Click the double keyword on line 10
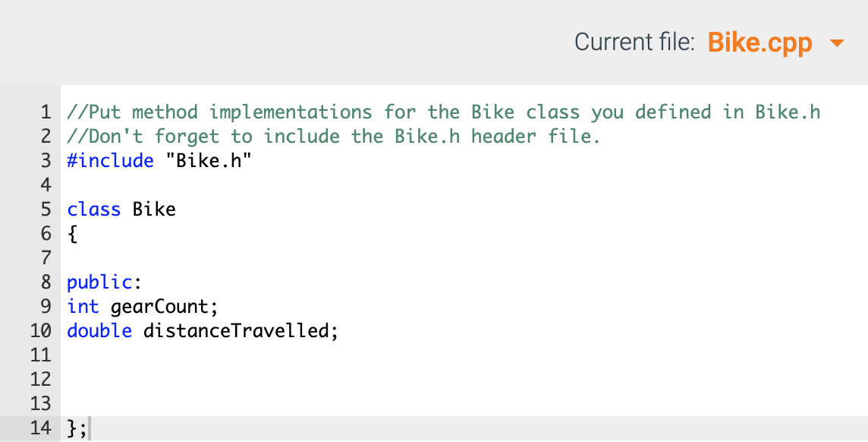Viewport: 868px width, 442px height. point(99,330)
